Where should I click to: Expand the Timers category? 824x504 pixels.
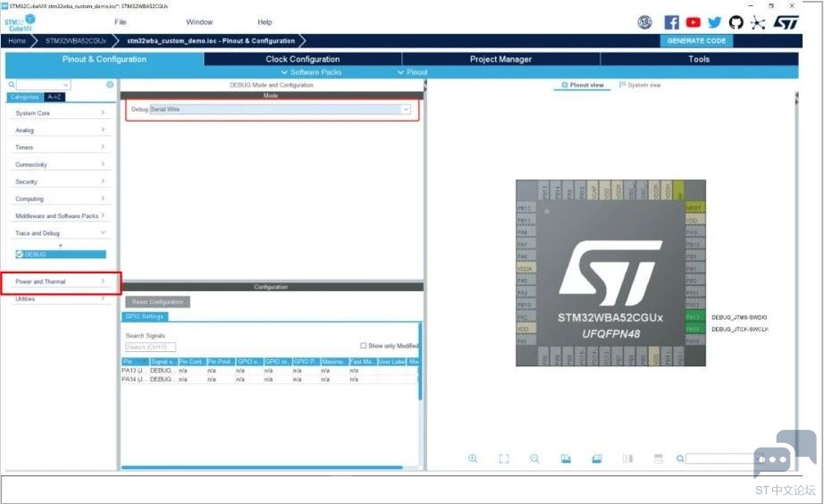[60, 147]
